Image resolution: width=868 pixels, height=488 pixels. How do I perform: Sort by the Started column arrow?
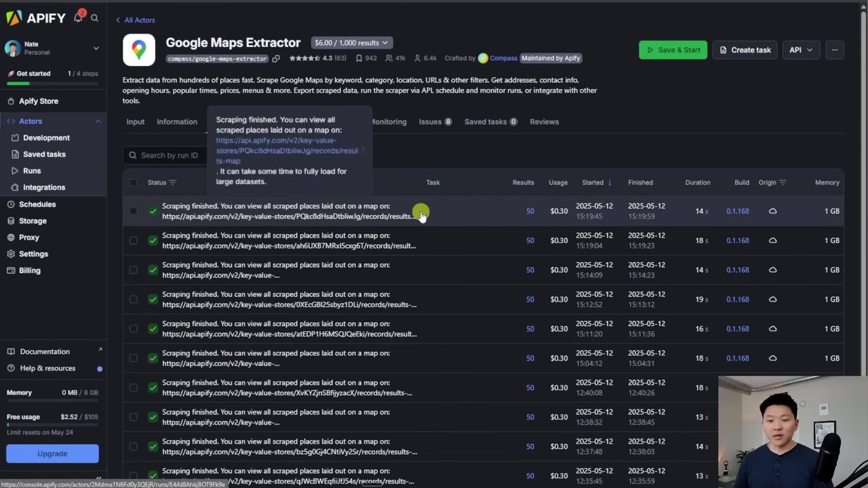(x=609, y=183)
